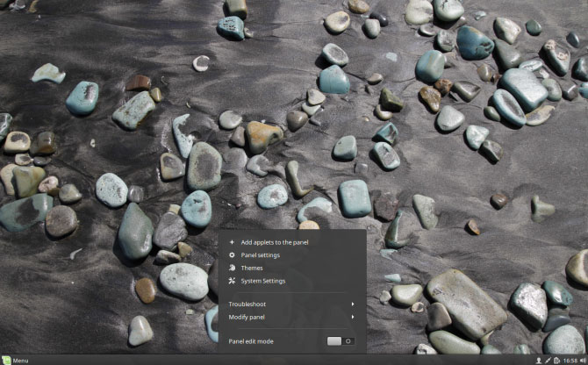Click the plus icon beside Add applets

(x=232, y=242)
